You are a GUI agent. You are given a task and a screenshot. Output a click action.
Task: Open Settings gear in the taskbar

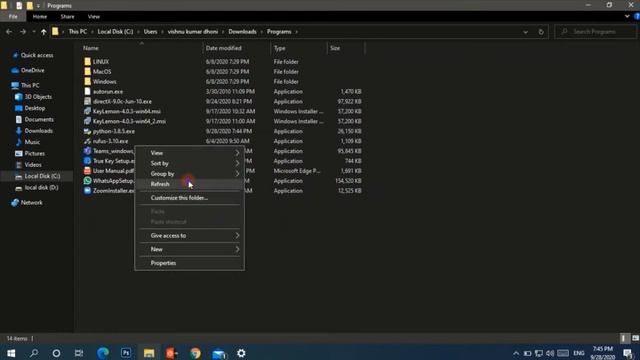point(242,353)
